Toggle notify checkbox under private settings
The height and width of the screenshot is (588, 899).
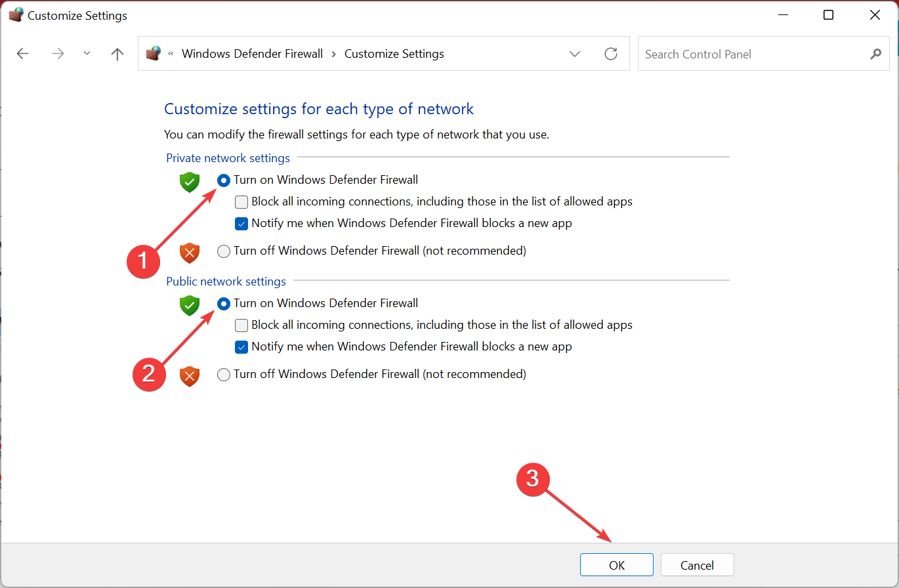(241, 223)
